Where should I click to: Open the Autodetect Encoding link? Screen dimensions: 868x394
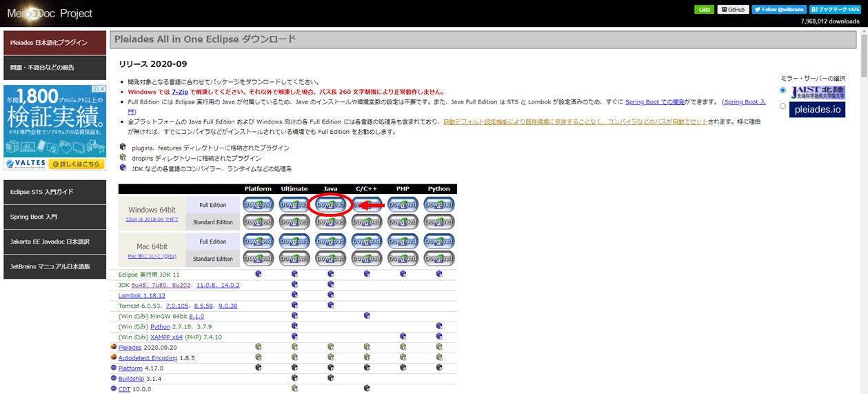point(148,358)
